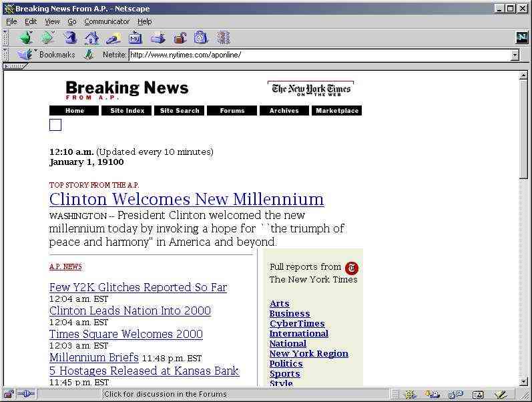The height and width of the screenshot is (402, 532).
Task: Click the Bookmarks icon in location toolbar
Action: click(25, 54)
